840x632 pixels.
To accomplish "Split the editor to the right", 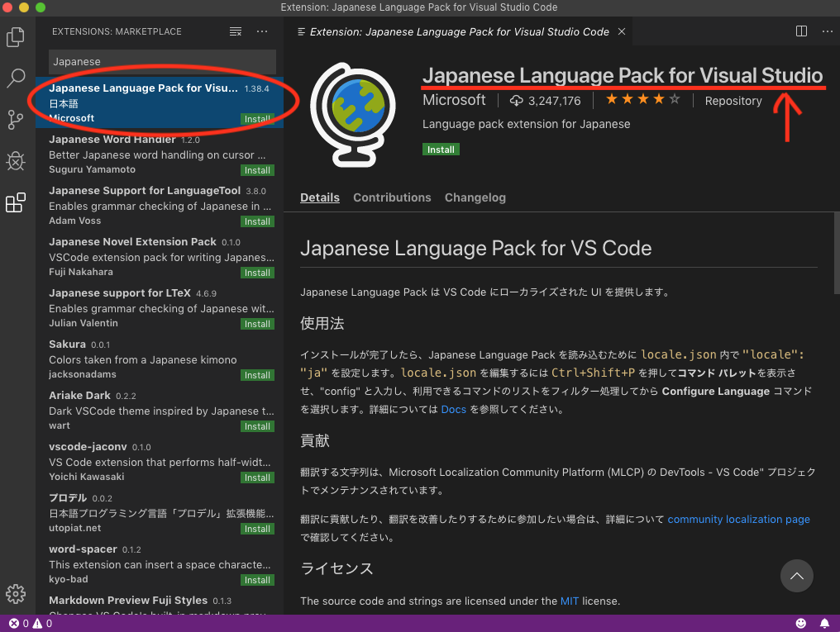I will 801,31.
